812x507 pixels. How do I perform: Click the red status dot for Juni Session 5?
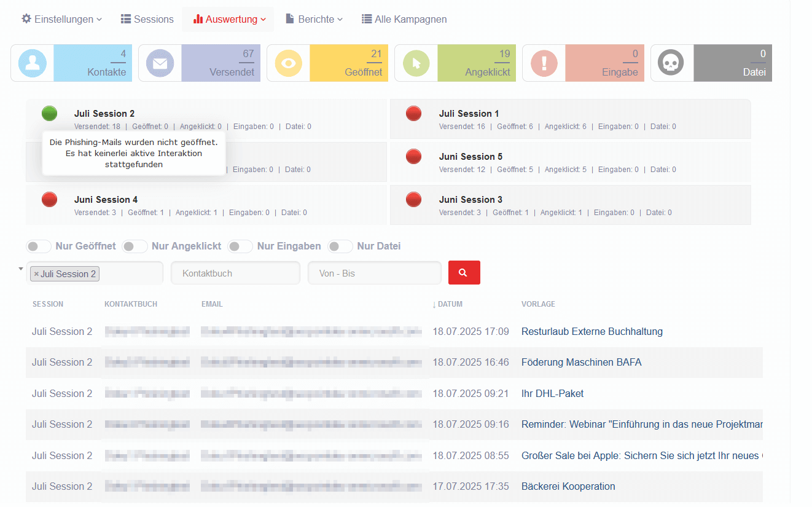pos(414,157)
